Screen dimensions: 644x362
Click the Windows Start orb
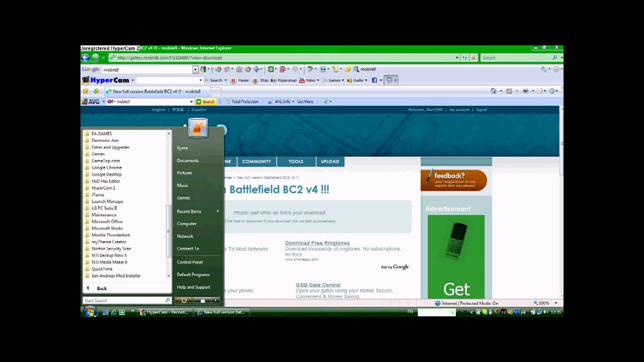pyautogui.click(x=90, y=312)
